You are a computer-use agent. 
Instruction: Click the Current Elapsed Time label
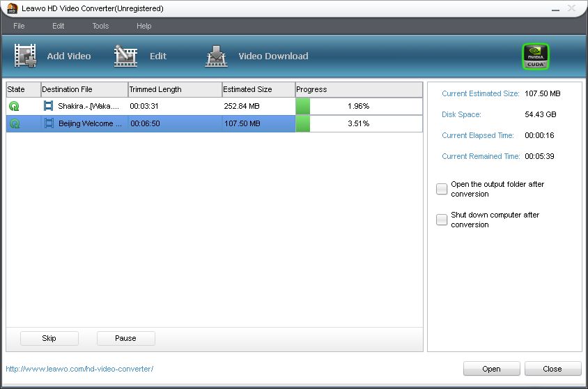(x=478, y=135)
